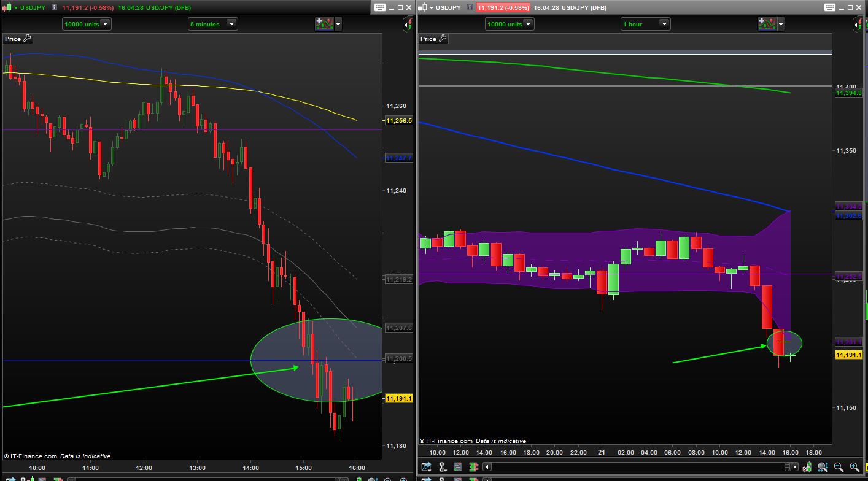Click 11,200.5 price label in 5 minutes chart

tap(398, 358)
